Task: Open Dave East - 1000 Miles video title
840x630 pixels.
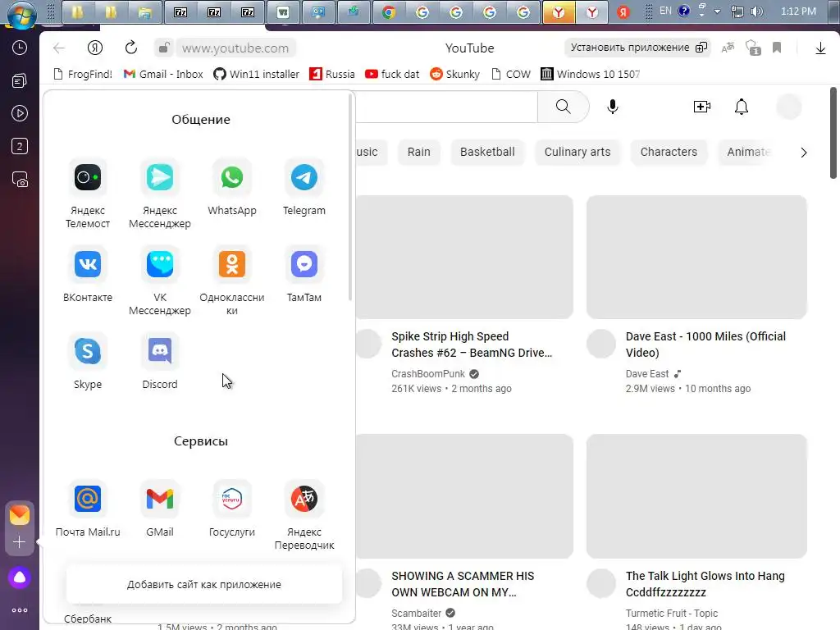Action: click(x=705, y=345)
